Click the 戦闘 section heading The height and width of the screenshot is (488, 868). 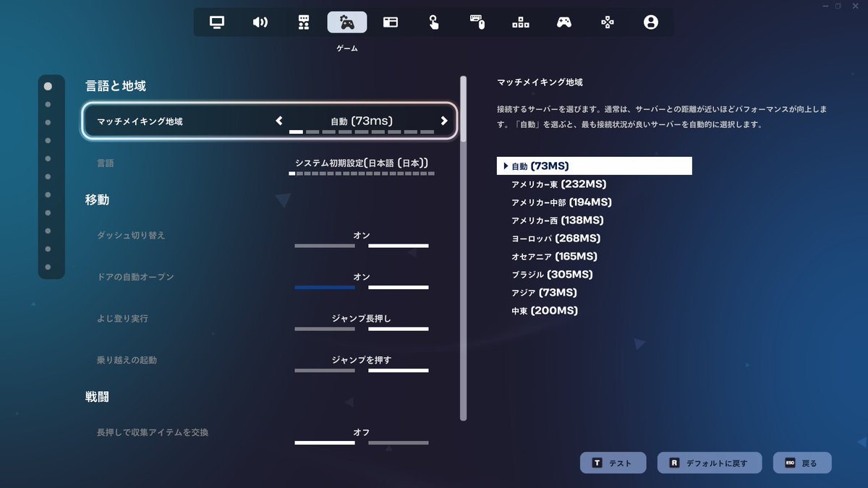(x=97, y=397)
